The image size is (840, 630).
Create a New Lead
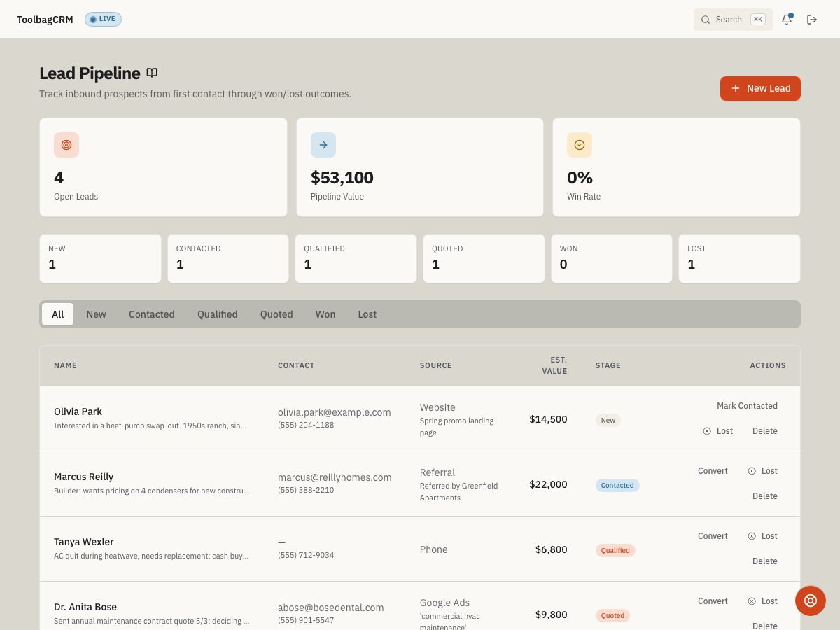(760, 88)
